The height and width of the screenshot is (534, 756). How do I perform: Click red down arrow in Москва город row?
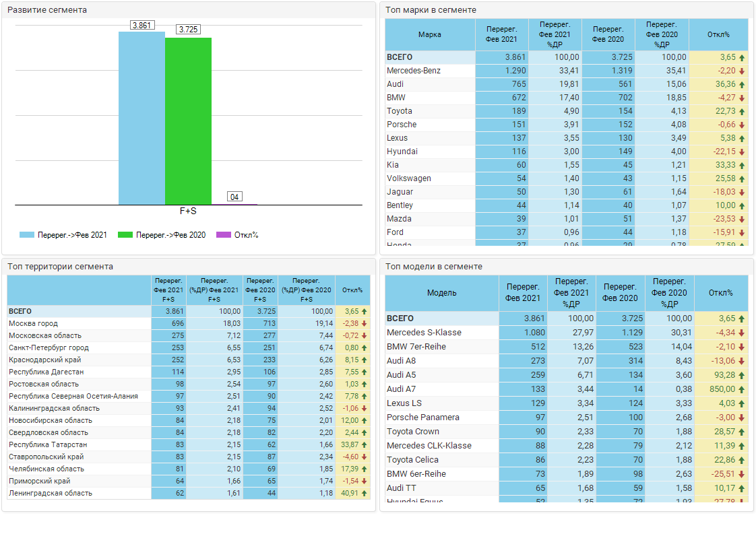364,324
